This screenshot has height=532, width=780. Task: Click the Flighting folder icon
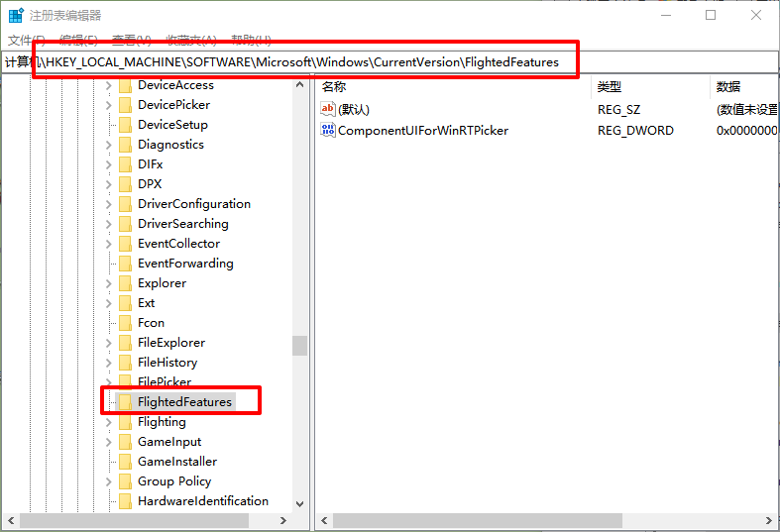point(125,422)
